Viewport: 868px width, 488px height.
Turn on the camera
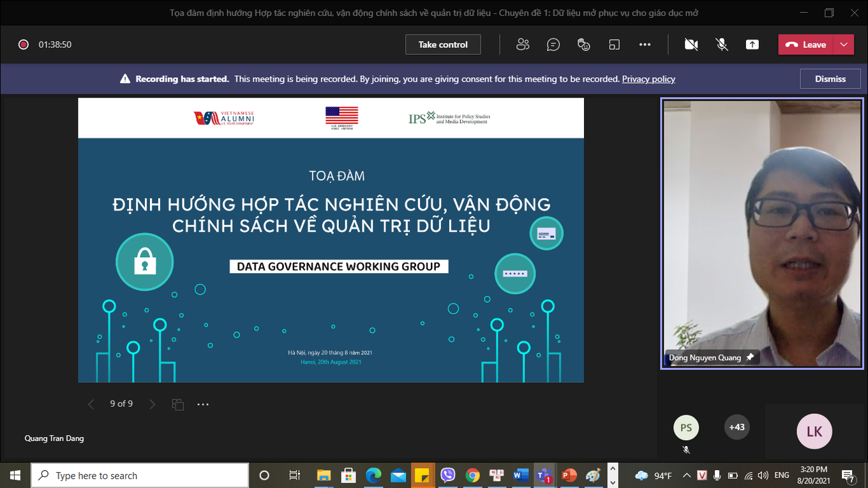tap(691, 45)
